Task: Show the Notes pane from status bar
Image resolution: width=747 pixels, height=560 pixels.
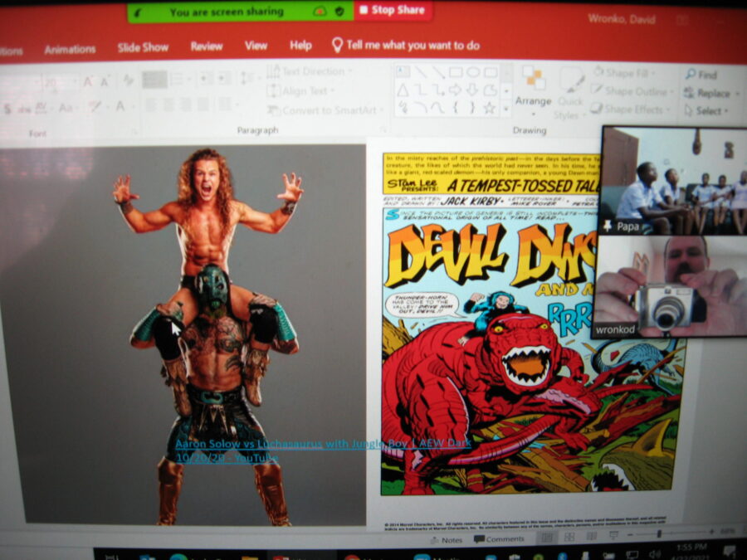Action: pyautogui.click(x=446, y=540)
